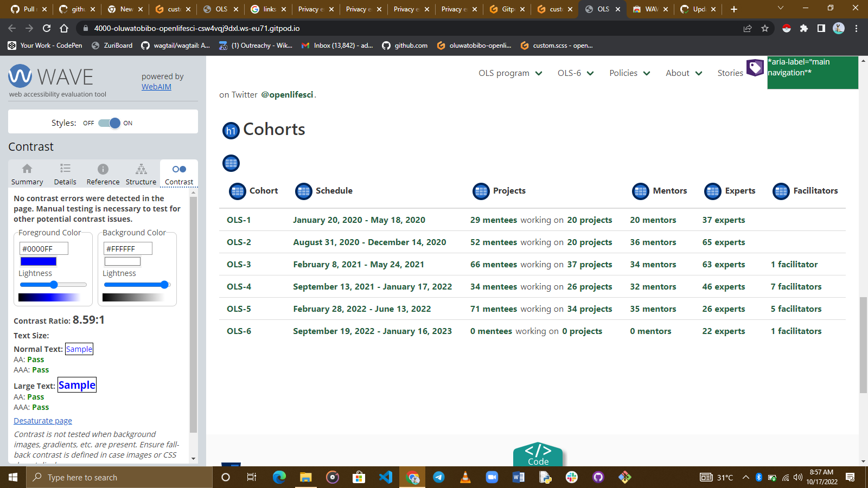
Task: Open VLC media player from the taskbar
Action: [465, 477]
